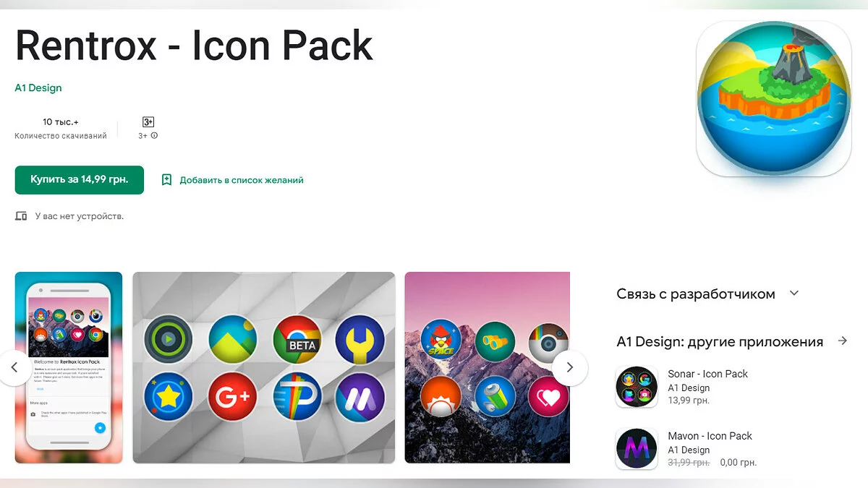
Task: Show previous screenshots with left carousel arrow
Action: point(16,367)
